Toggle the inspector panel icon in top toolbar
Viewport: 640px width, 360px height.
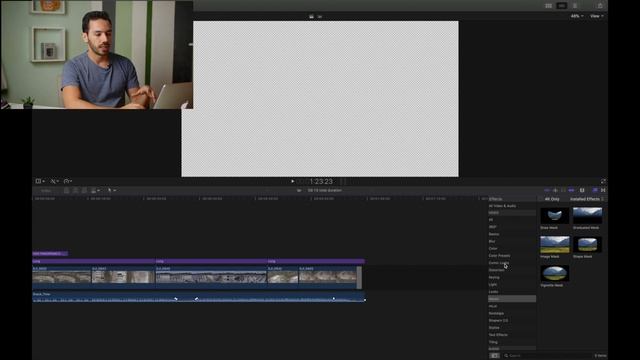[x=575, y=6]
